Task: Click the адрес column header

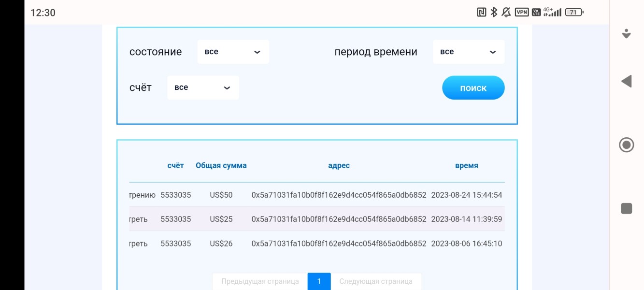Action: (x=339, y=165)
